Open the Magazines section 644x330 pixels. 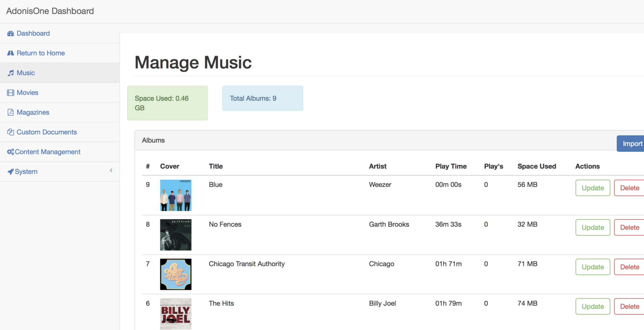click(x=60, y=113)
